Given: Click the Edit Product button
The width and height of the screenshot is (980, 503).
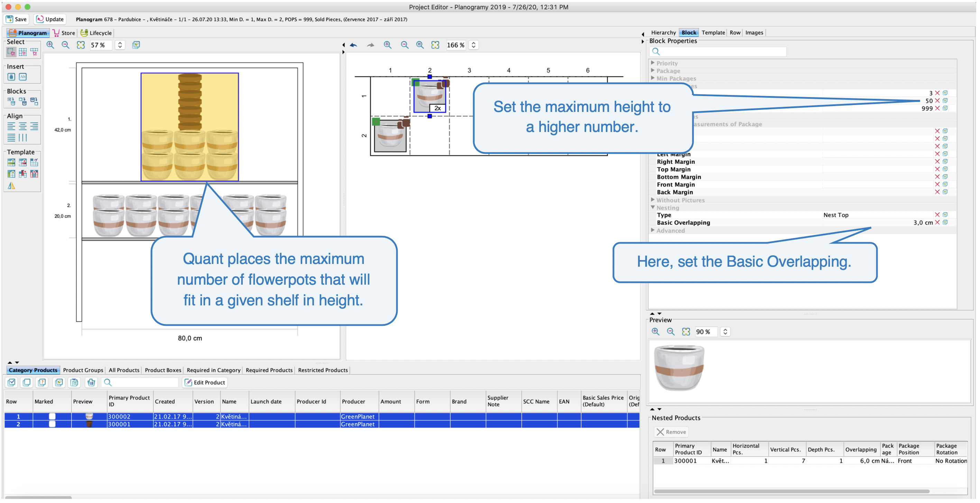Looking at the screenshot, I should (x=205, y=382).
